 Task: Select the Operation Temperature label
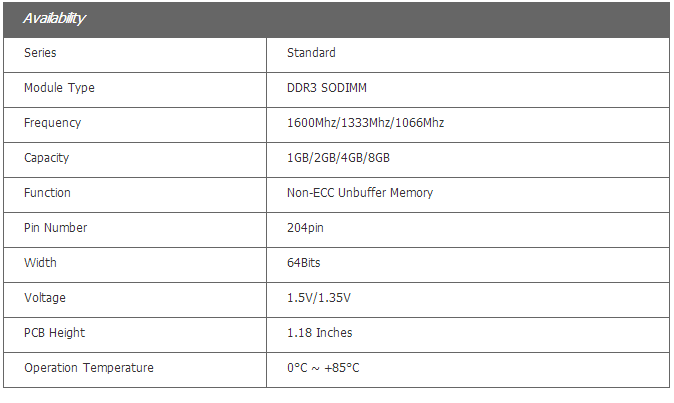tap(88, 368)
